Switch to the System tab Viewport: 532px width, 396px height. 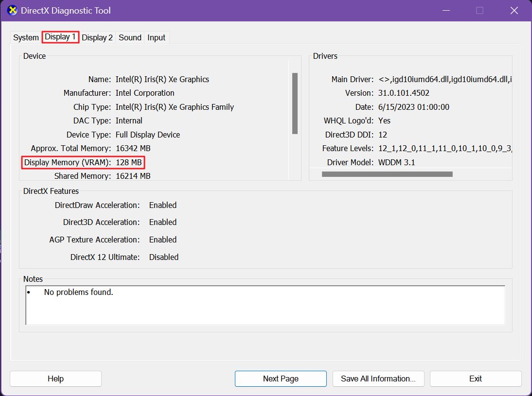point(26,37)
